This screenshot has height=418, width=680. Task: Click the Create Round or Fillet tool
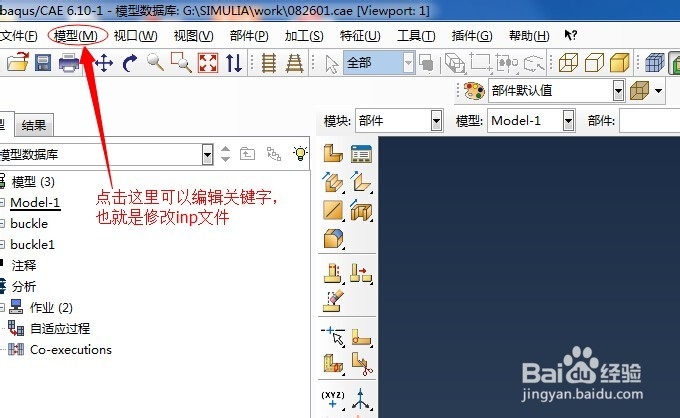(333, 238)
